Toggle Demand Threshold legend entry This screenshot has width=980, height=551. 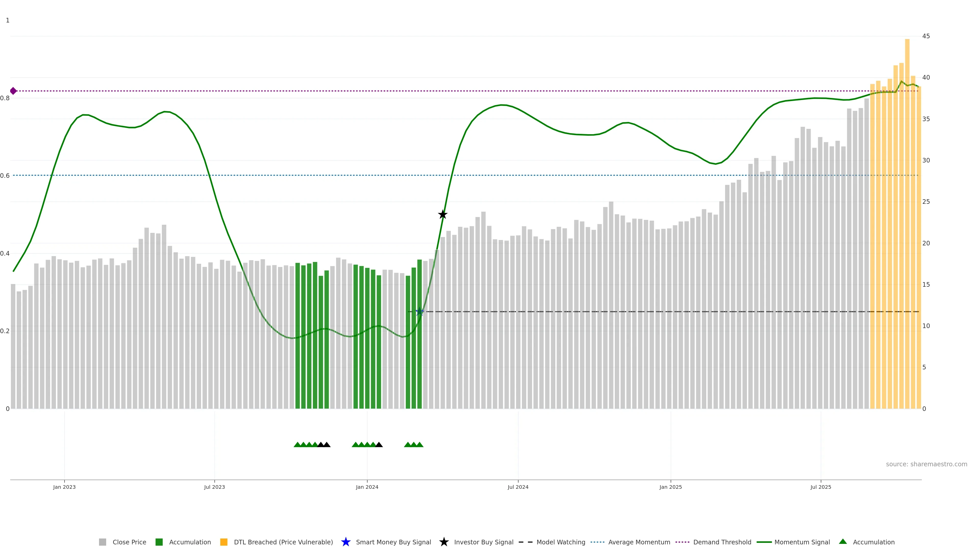pyautogui.click(x=722, y=542)
